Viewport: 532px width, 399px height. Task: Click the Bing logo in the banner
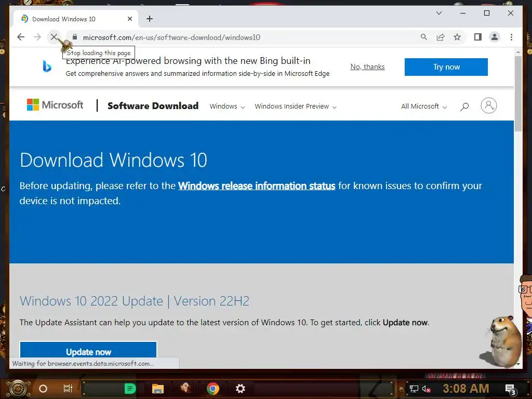pyautogui.click(x=47, y=66)
